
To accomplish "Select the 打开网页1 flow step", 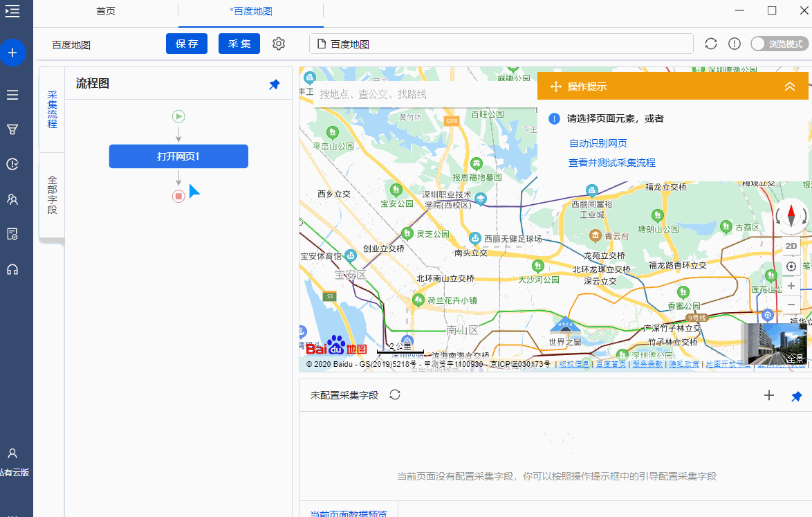I will click(178, 156).
